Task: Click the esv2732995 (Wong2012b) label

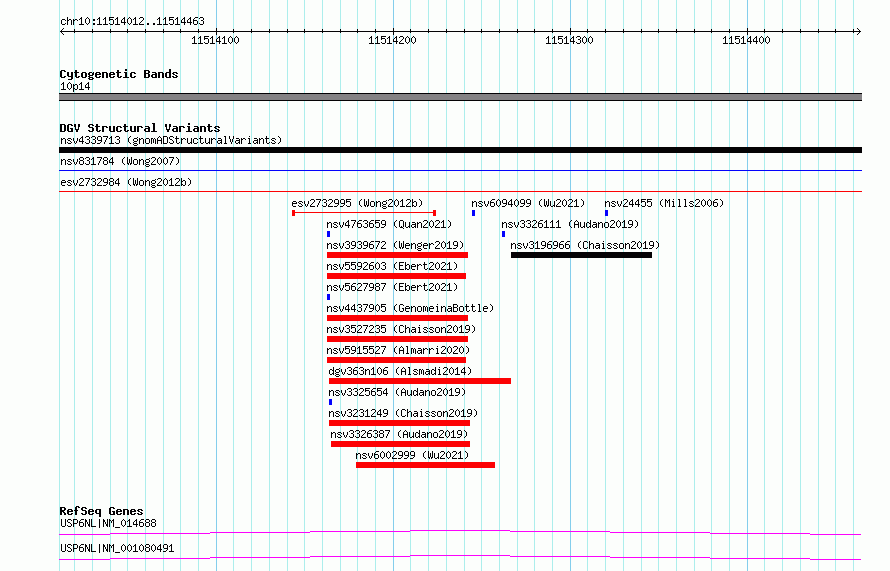Action: (x=357, y=203)
